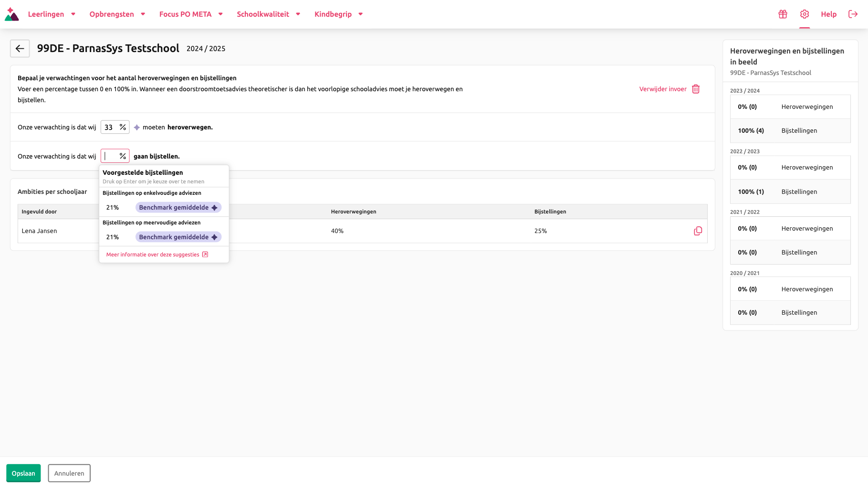
Task: Open the Kindbegrip menu
Action: pos(339,14)
